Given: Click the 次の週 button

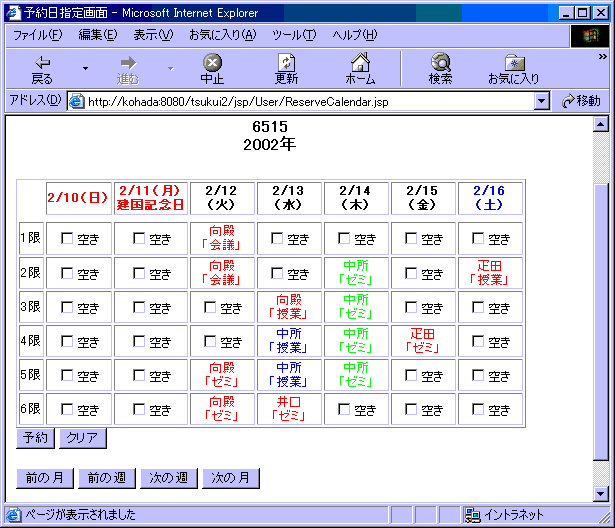Looking at the screenshot, I should tap(168, 478).
